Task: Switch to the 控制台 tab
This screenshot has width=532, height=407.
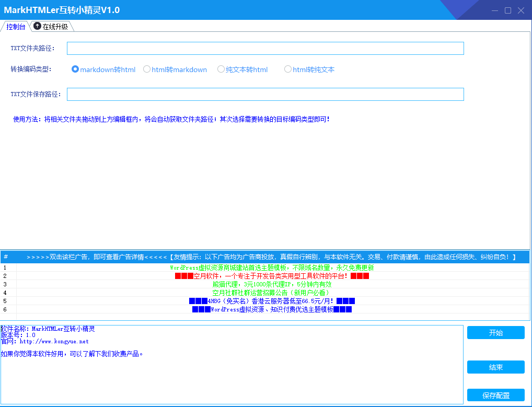Action: (15, 26)
